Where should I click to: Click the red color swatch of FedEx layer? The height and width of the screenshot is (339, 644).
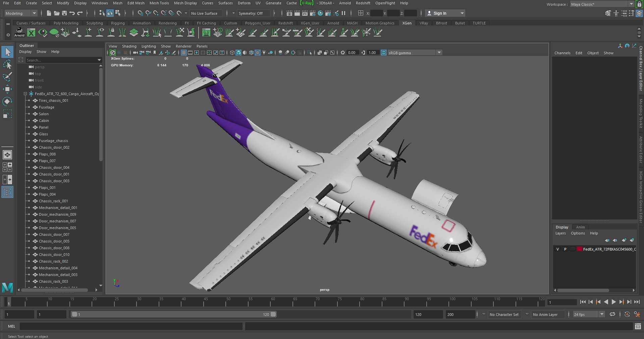click(579, 249)
